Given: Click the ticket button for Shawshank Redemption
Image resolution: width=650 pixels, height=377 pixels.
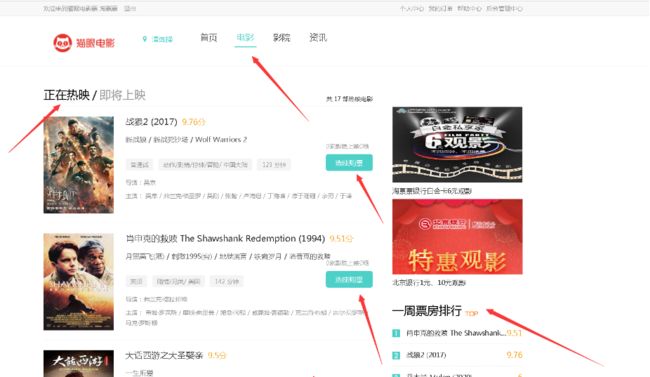Looking at the screenshot, I should pos(349,280).
